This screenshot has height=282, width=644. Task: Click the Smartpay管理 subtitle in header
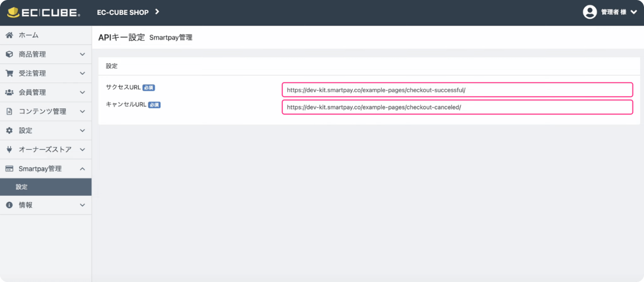click(171, 37)
